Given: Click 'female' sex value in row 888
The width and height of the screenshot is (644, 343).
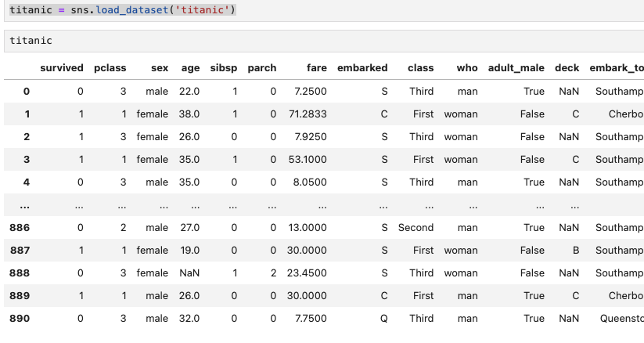Looking at the screenshot, I should 153,273.
